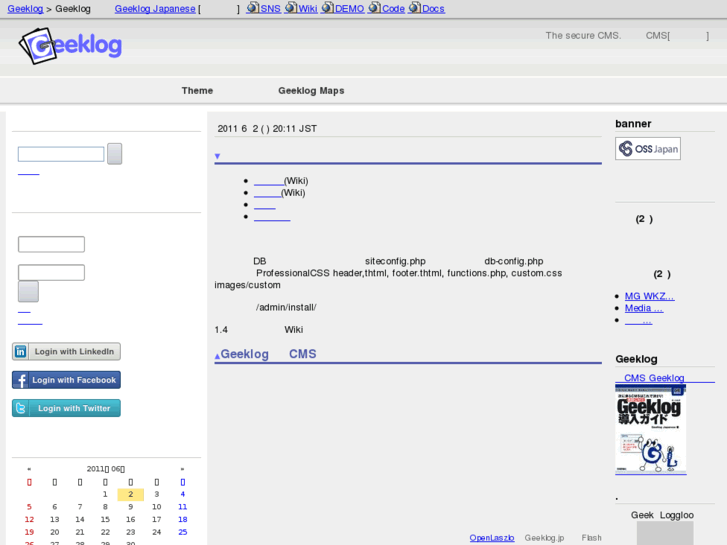Go to next month in calendar
This screenshot has height=545, width=727.
pyautogui.click(x=182, y=469)
